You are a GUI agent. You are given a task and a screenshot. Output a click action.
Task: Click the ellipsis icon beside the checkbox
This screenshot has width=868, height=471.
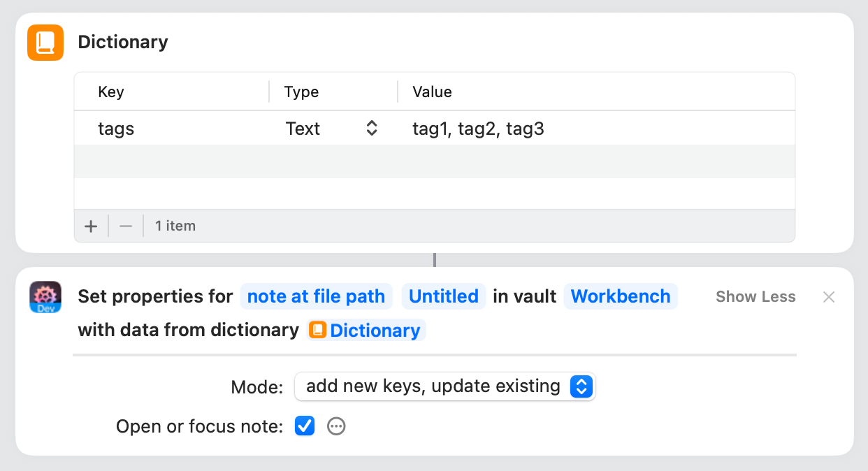(x=337, y=426)
